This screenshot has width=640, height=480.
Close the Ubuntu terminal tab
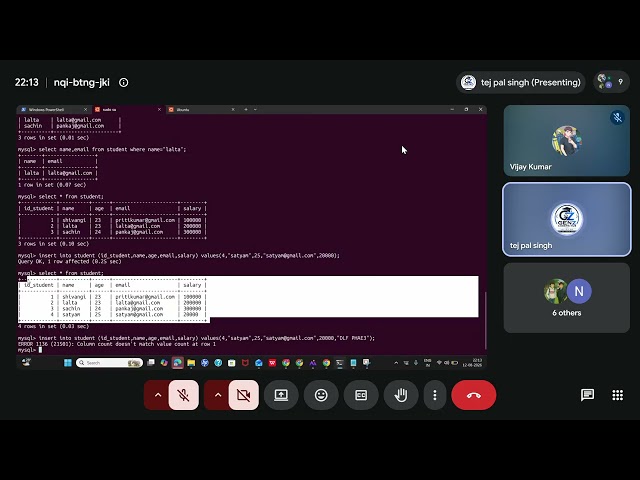tap(233, 109)
